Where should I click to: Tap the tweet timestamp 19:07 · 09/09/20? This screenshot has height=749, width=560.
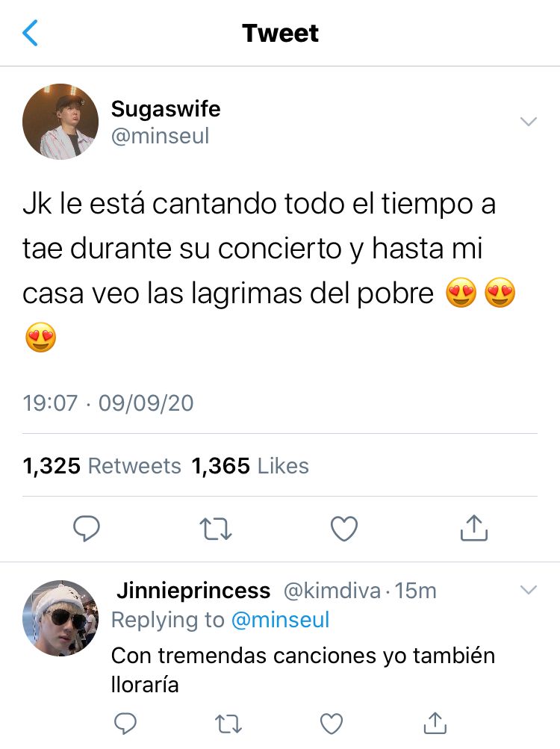(x=108, y=403)
